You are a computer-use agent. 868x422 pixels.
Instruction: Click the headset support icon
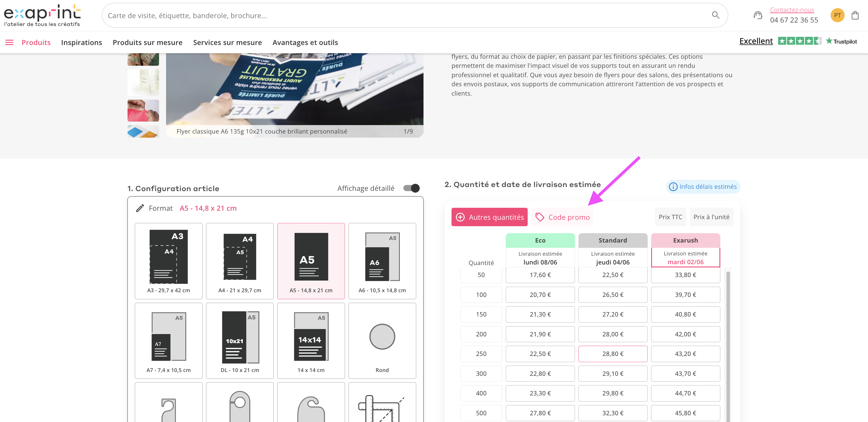click(758, 15)
